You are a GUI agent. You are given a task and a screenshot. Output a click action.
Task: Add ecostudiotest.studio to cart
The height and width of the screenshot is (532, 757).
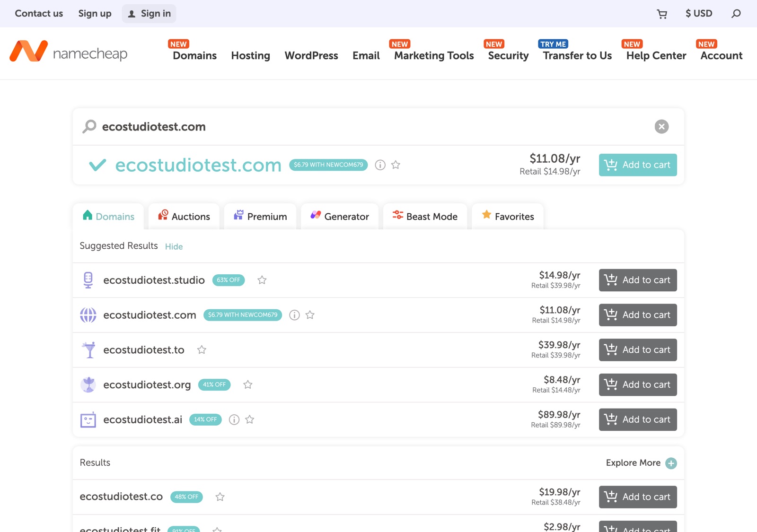(x=638, y=280)
